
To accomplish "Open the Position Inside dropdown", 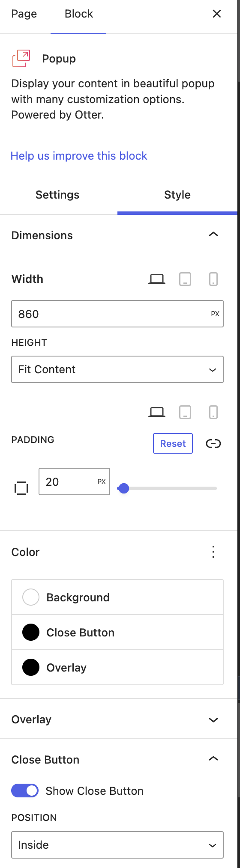I will pyautogui.click(x=117, y=845).
